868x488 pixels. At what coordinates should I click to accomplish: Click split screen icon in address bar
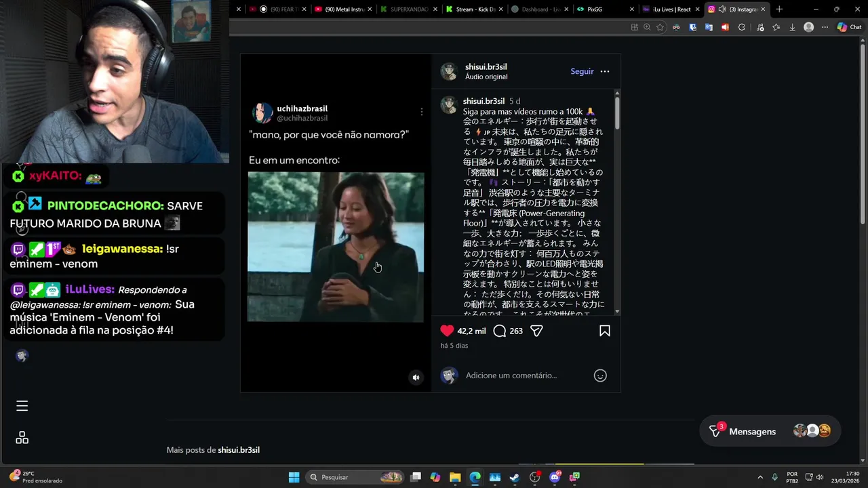click(x=634, y=27)
